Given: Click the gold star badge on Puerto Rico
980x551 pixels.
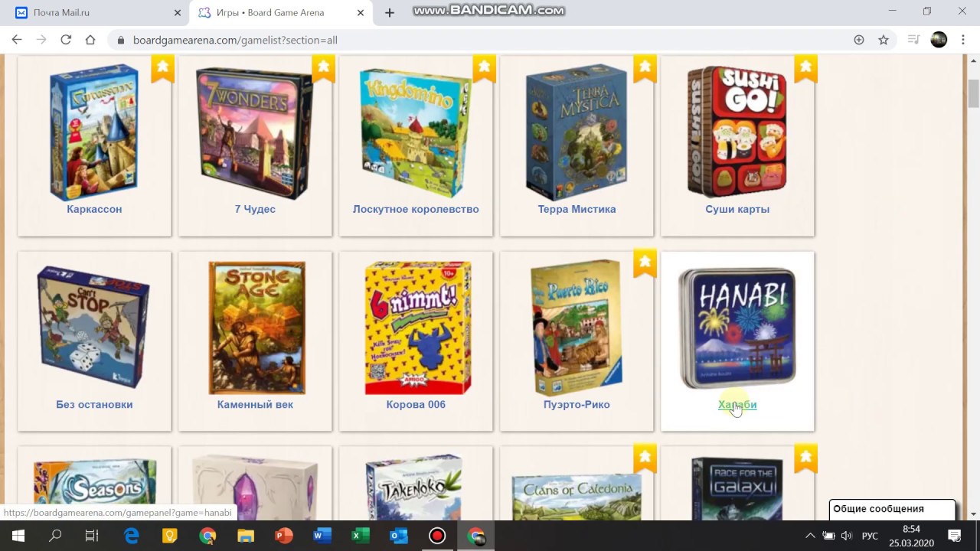Looking at the screenshot, I should pos(645,264).
